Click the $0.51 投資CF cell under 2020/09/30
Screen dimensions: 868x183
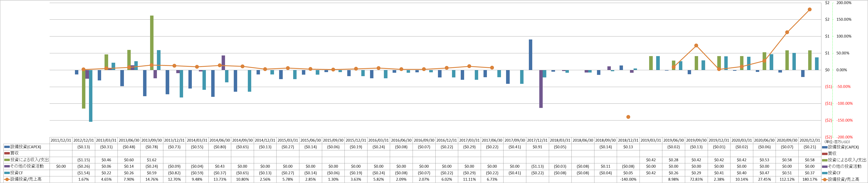[787, 173]
